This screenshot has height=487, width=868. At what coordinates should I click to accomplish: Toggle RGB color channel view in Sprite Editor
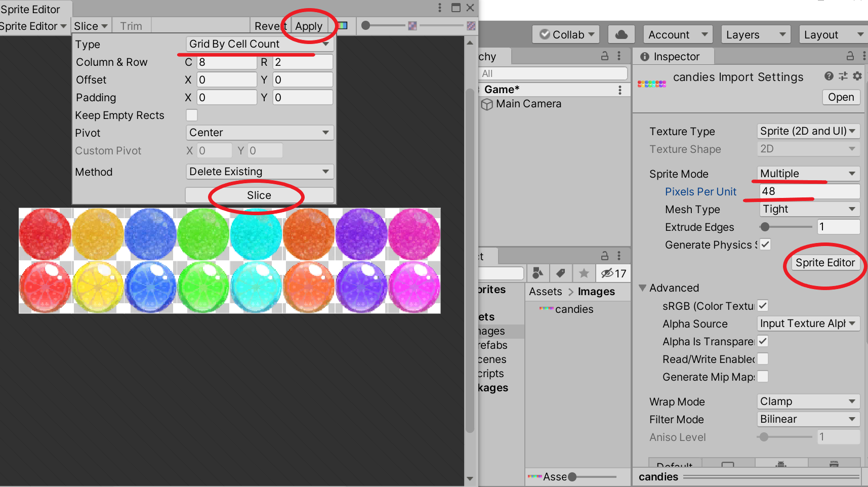(343, 25)
